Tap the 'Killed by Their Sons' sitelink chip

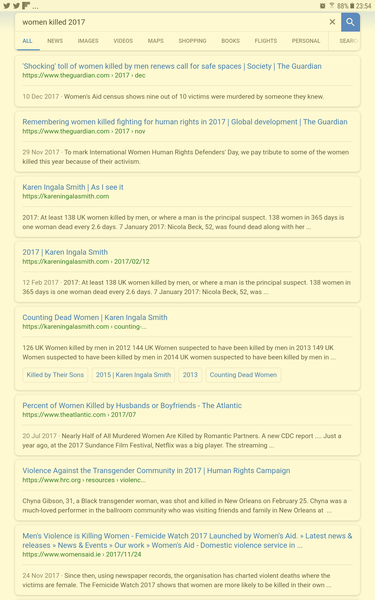55,375
